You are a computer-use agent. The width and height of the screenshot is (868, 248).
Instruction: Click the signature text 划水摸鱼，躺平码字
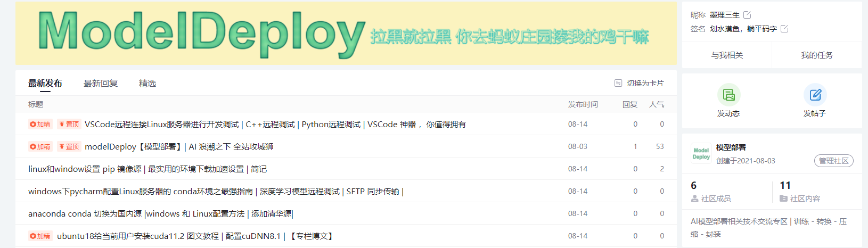(x=743, y=29)
